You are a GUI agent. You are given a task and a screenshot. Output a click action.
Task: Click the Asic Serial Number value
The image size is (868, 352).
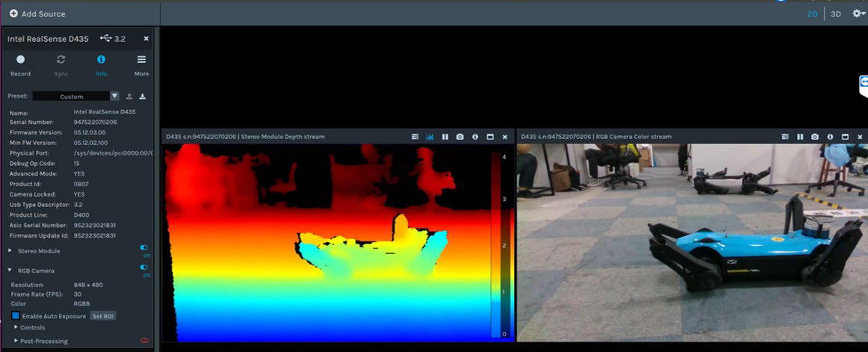tap(95, 225)
